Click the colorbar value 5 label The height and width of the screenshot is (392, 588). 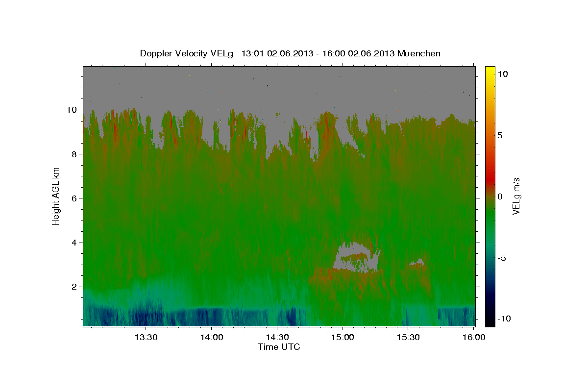500,135
